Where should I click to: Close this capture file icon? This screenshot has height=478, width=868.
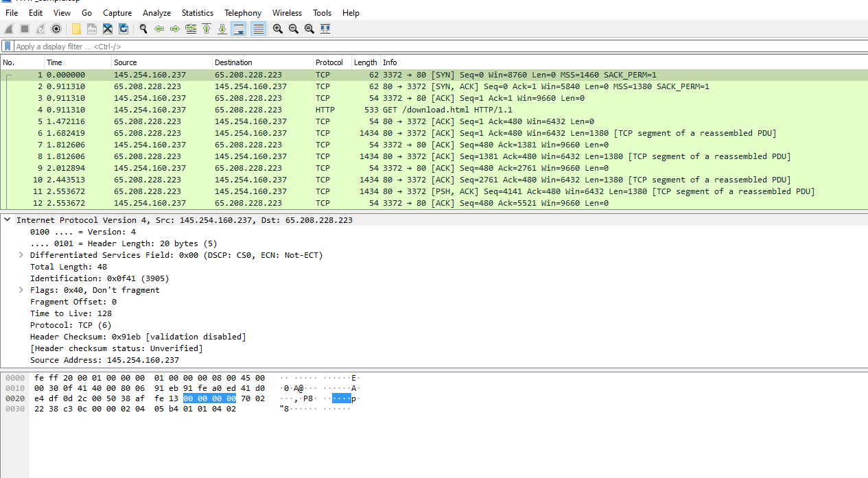pyautogui.click(x=108, y=29)
